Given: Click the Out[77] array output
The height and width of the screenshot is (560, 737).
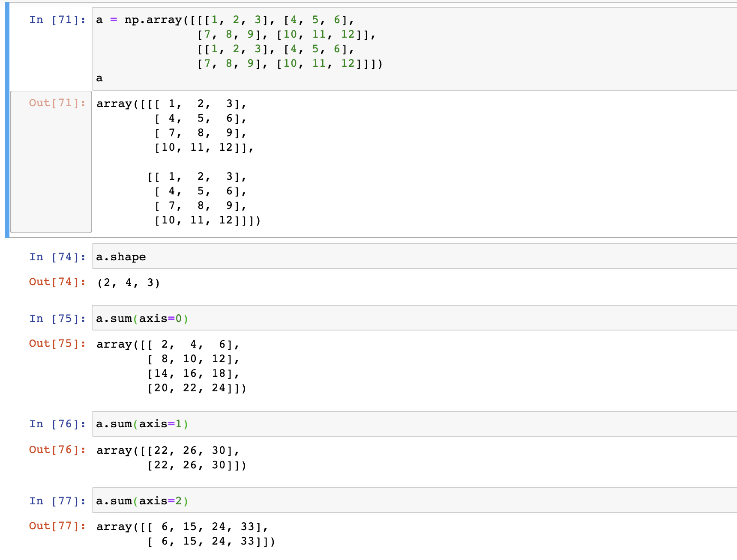Looking at the screenshot, I should (186, 534).
